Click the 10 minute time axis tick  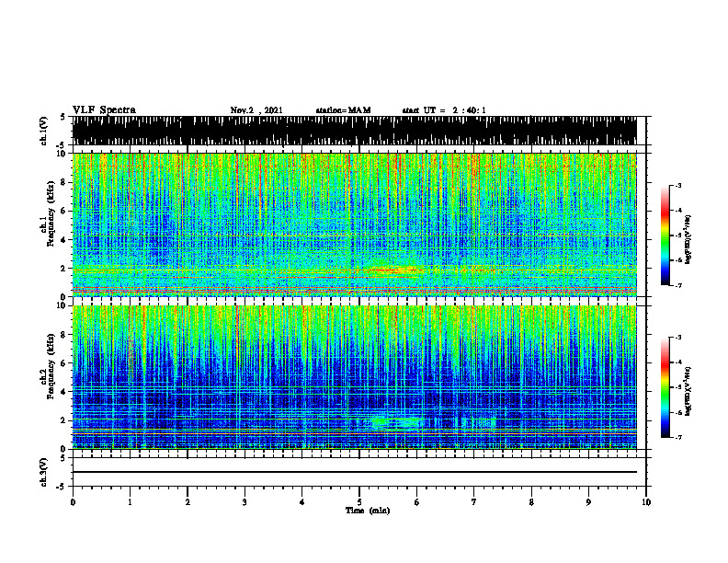[x=646, y=502]
